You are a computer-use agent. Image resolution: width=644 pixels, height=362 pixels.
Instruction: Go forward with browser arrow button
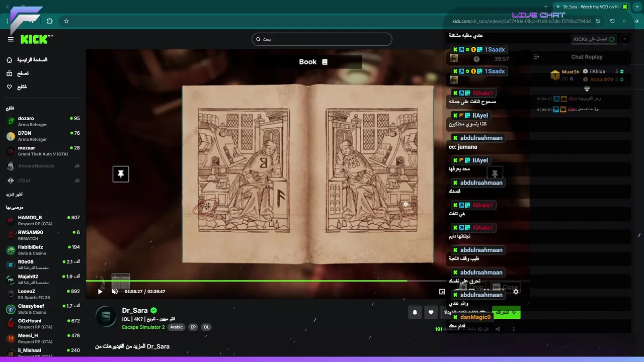[x=636, y=21]
